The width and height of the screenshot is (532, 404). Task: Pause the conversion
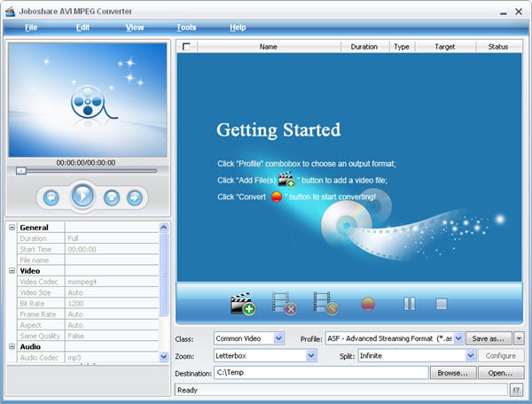pos(410,304)
